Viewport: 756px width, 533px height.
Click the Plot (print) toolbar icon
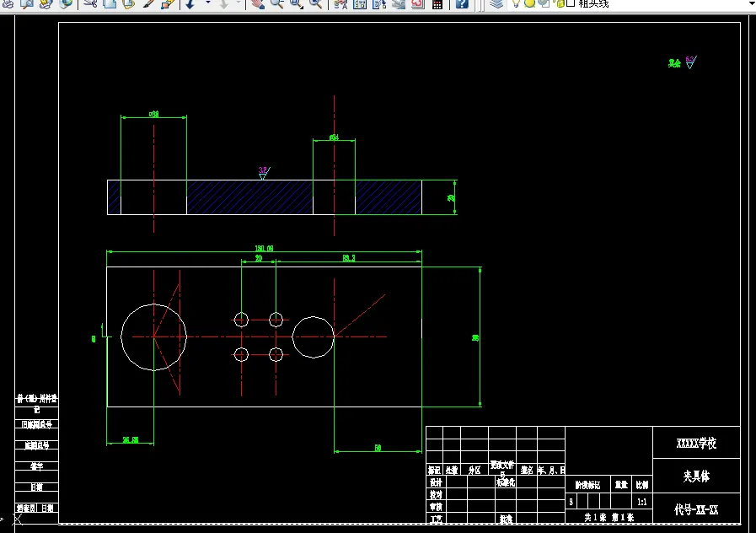(x=8, y=4)
